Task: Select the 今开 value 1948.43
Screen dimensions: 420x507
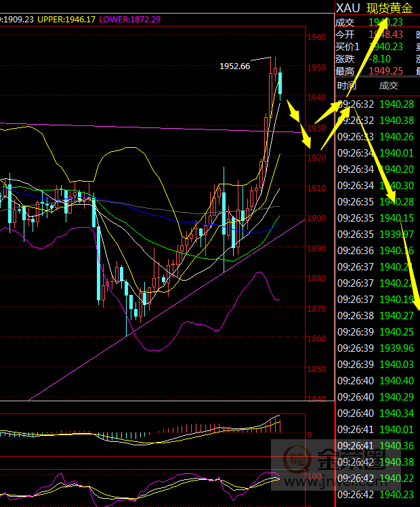Action: pyautogui.click(x=386, y=35)
